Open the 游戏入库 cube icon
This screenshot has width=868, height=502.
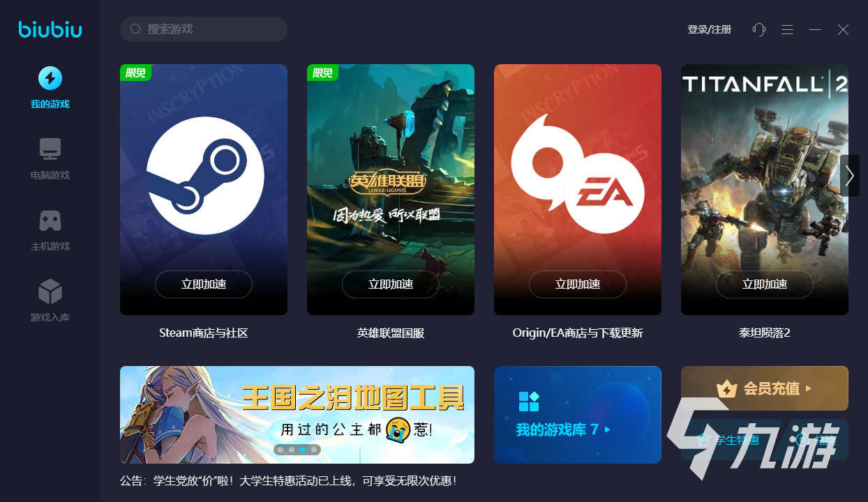point(50,291)
